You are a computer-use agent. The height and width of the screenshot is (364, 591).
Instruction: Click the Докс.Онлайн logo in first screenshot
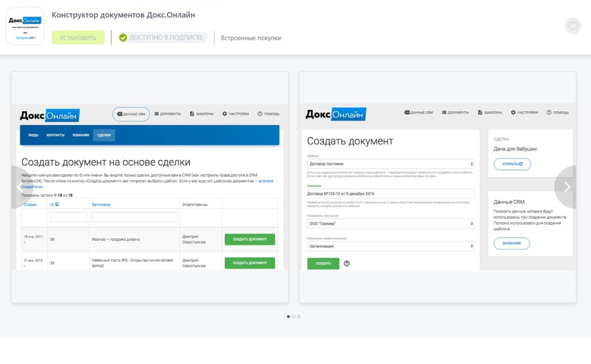[x=50, y=115]
